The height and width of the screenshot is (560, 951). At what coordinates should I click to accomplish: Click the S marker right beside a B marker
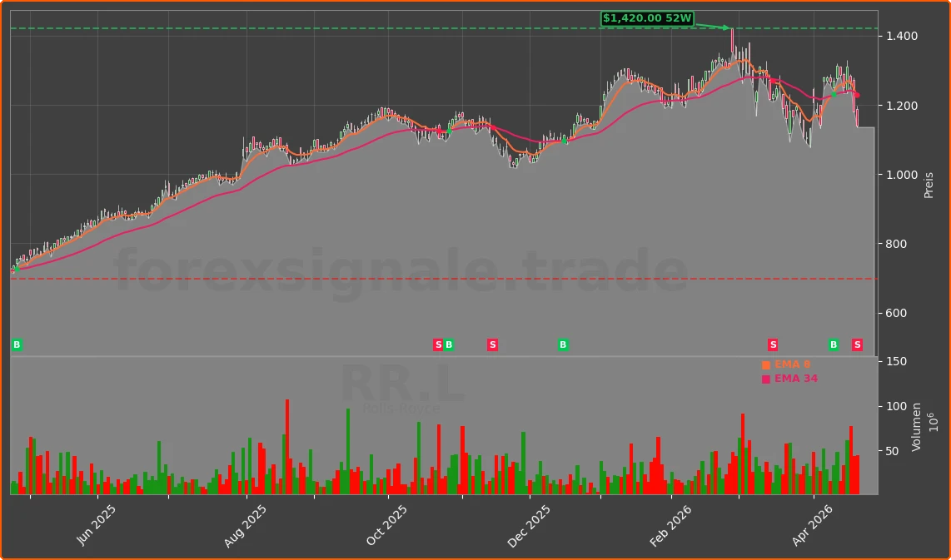(x=438, y=344)
